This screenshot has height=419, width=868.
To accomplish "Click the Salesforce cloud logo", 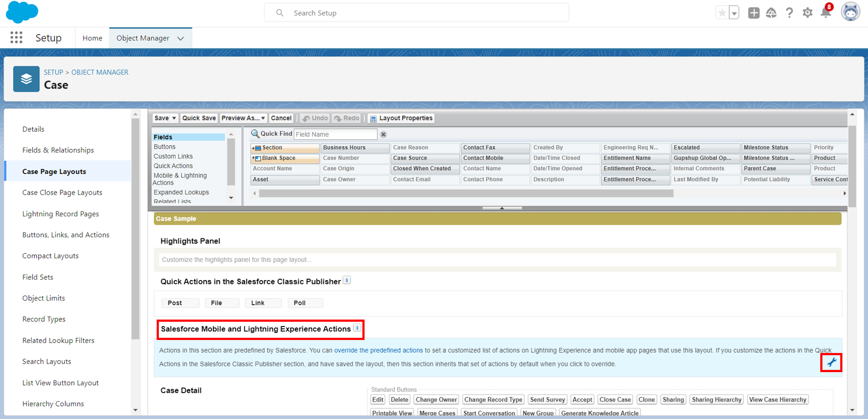I will [x=22, y=12].
